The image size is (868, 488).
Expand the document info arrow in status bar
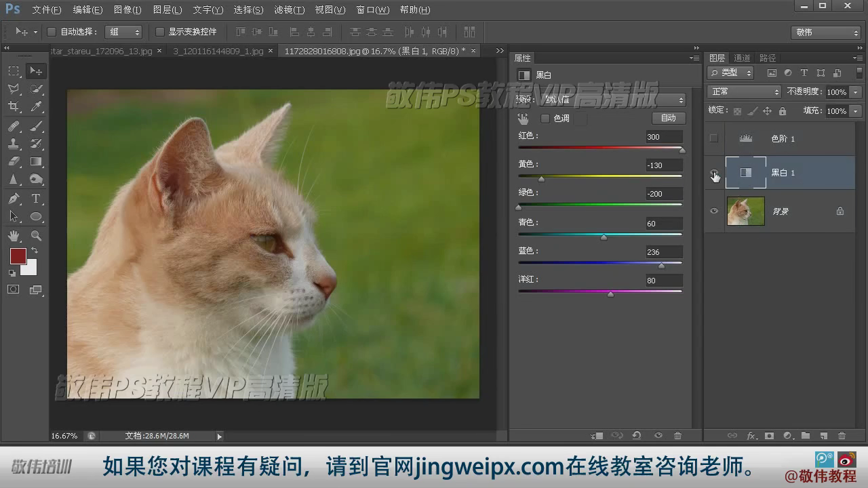click(219, 436)
